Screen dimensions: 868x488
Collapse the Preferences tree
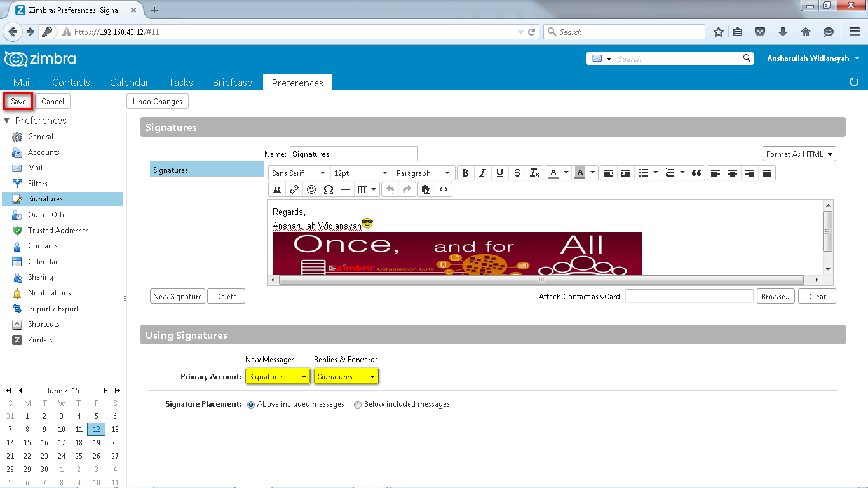pyautogui.click(x=7, y=121)
